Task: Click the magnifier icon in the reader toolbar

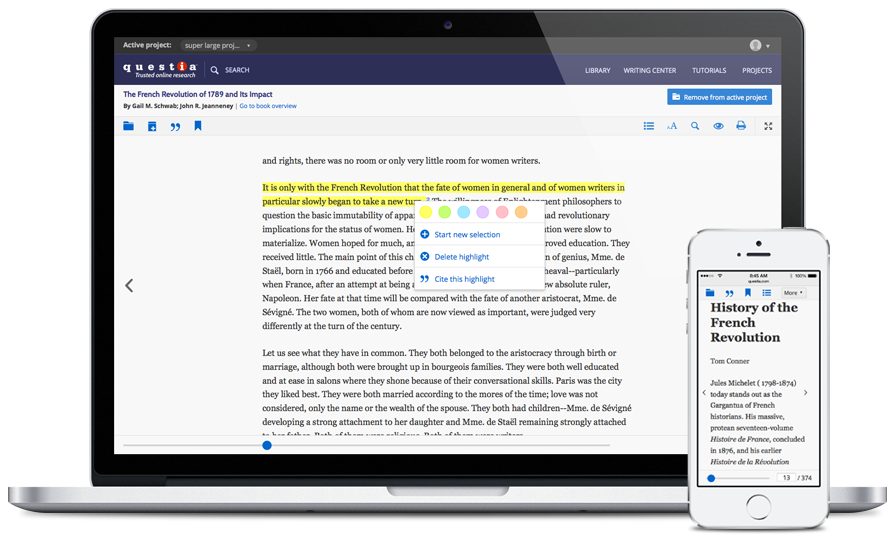Action: tap(695, 126)
